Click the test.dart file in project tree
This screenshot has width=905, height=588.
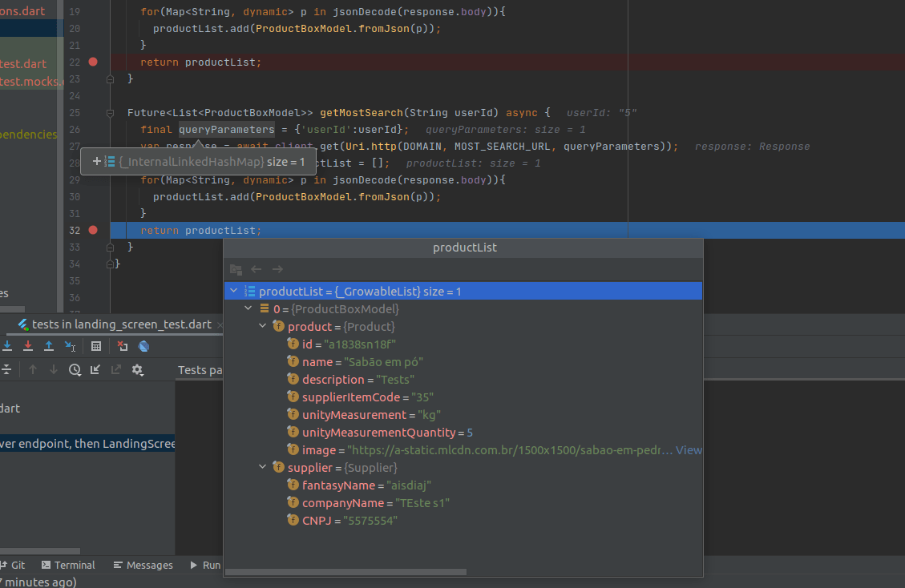[x=23, y=64]
